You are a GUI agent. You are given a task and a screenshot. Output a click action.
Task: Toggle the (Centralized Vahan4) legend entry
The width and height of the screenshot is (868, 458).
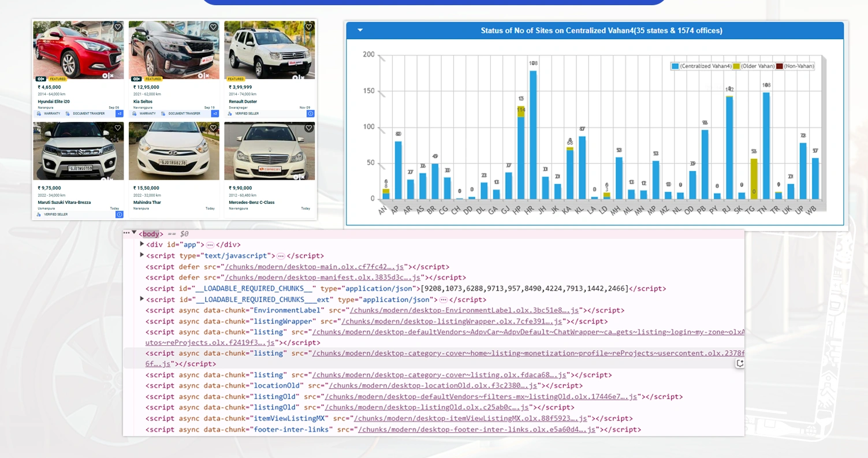tap(706, 66)
